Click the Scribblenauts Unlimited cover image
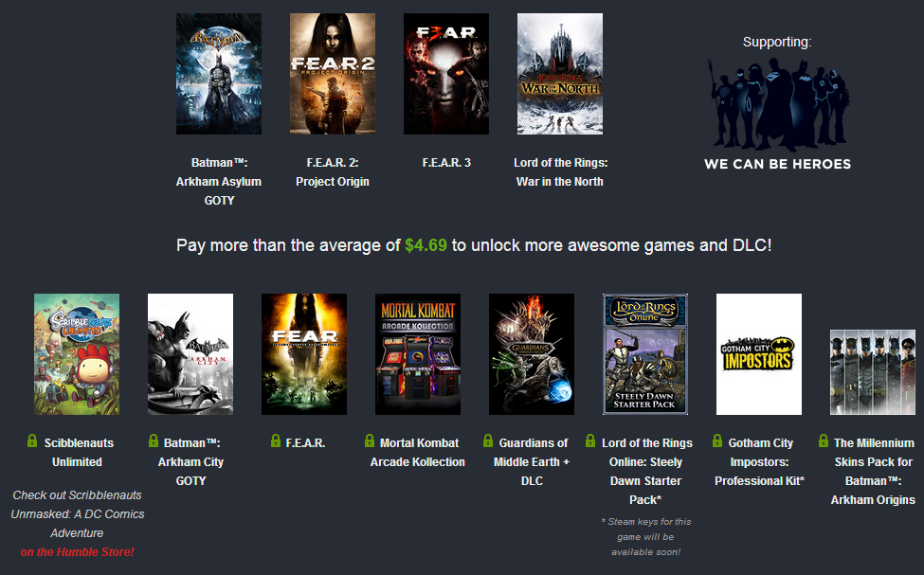Image resolution: width=924 pixels, height=575 pixels. pos(77,353)
